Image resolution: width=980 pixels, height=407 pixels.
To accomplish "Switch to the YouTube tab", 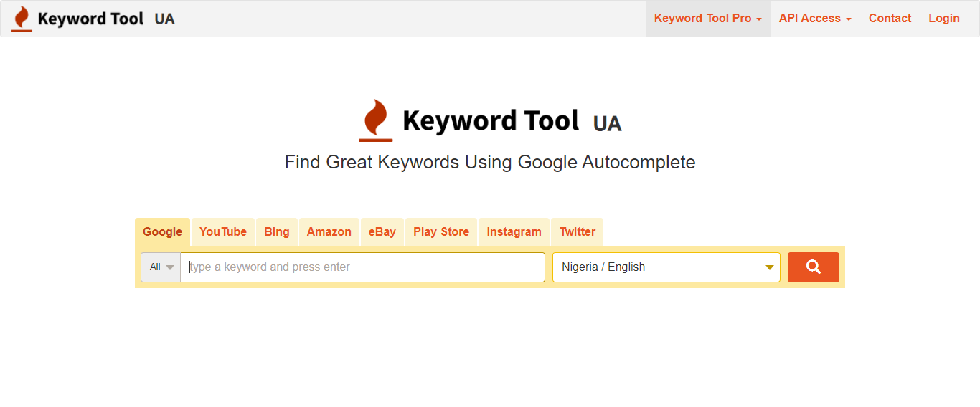I will click(223, 232).
